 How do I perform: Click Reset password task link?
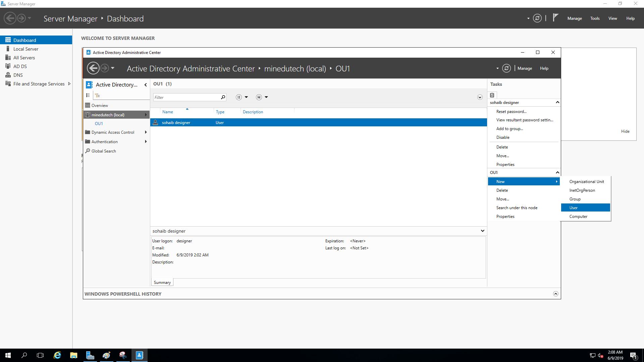[511, 112]
